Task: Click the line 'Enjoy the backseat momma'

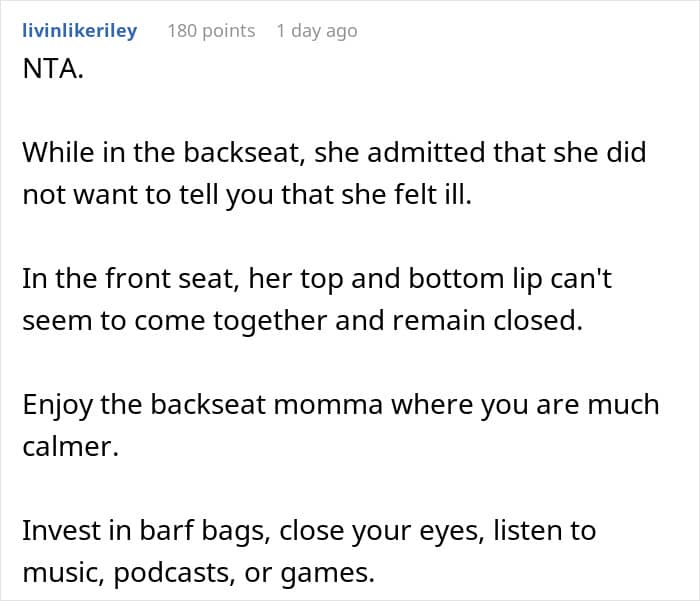Action: pyautogui.click(x=341, y=404)
